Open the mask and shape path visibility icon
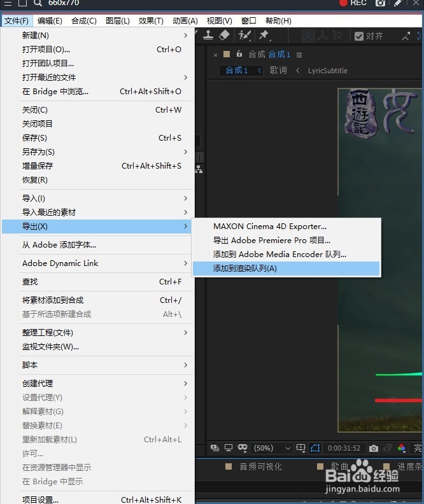Image resolution: width=424 pixels, height=504 pixels. tap(243, 448)
